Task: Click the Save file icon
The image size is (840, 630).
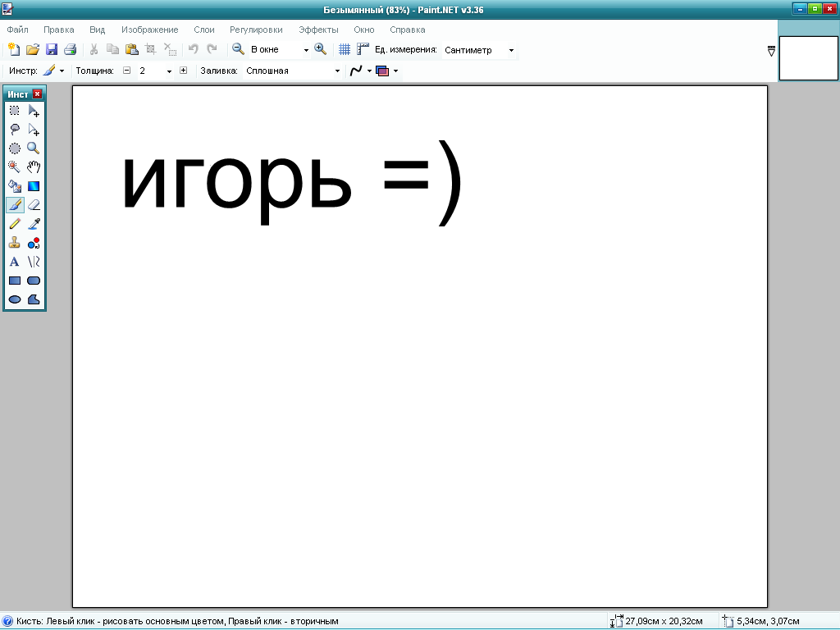Action: pyautogui.click(x=52, y=49)
